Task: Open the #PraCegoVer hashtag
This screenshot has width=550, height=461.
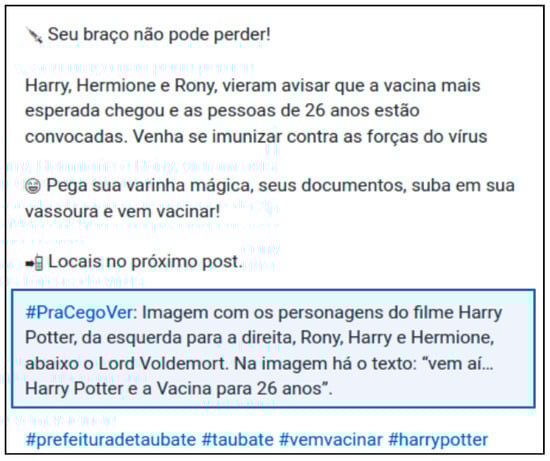Action: pyautogui.click(x=80, y=312)
